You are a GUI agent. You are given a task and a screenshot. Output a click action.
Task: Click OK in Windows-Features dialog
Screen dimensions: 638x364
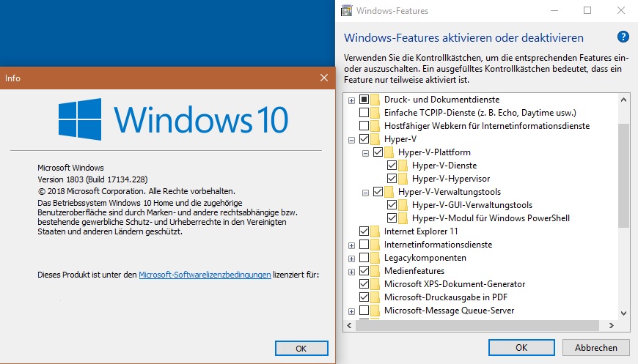(x=521, y=348)
